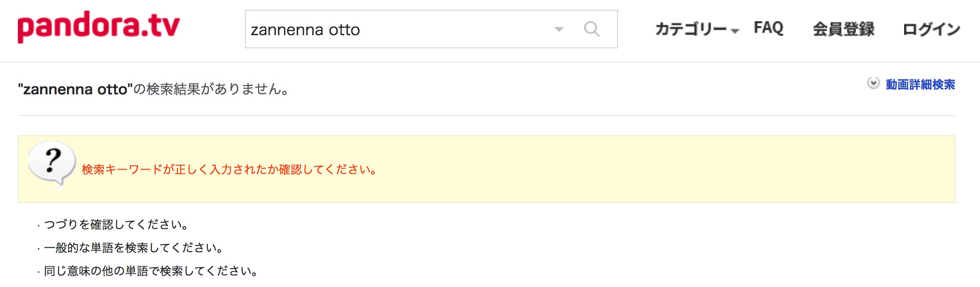Click the no-results heading text
This screenshot has height=287, width=980.
point(154,89)
